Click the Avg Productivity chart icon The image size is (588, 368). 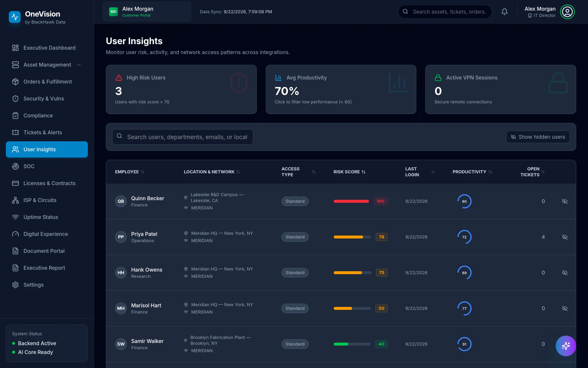(278, 78)
